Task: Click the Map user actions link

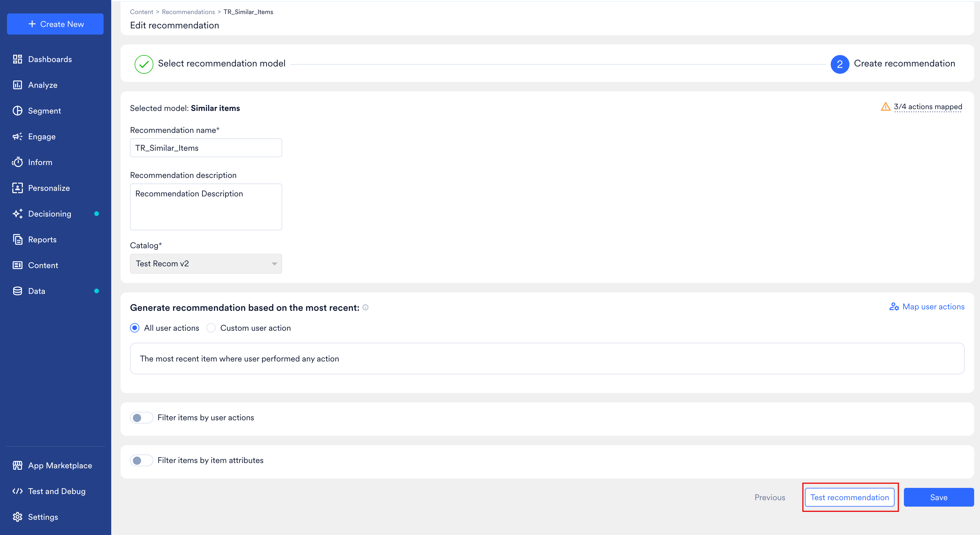Action: 927,307
